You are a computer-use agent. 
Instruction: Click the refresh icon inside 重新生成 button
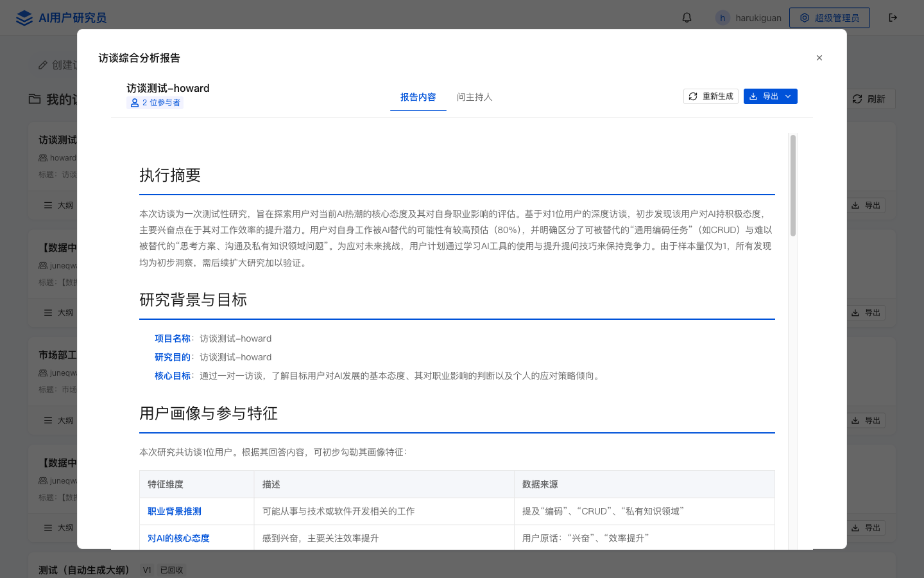693,96
